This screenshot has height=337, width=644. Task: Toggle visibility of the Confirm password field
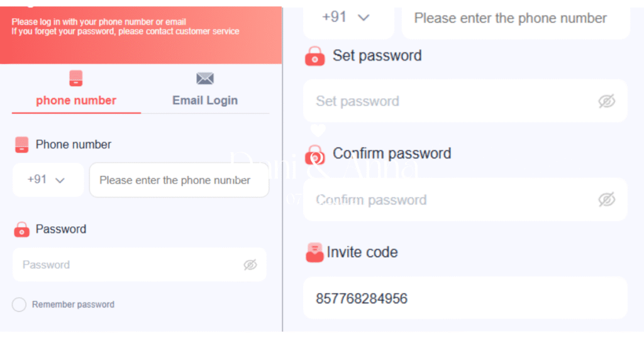tap(606, 200)
